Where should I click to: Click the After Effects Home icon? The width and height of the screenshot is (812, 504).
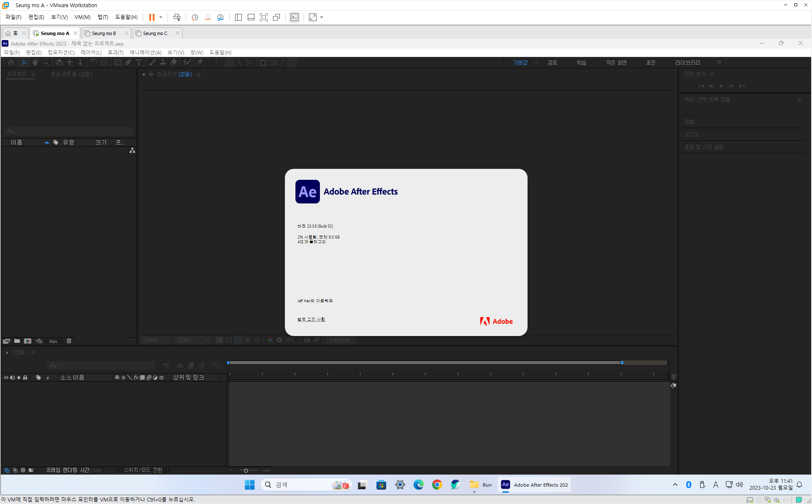pyautogui.click(x=11, y=62)
